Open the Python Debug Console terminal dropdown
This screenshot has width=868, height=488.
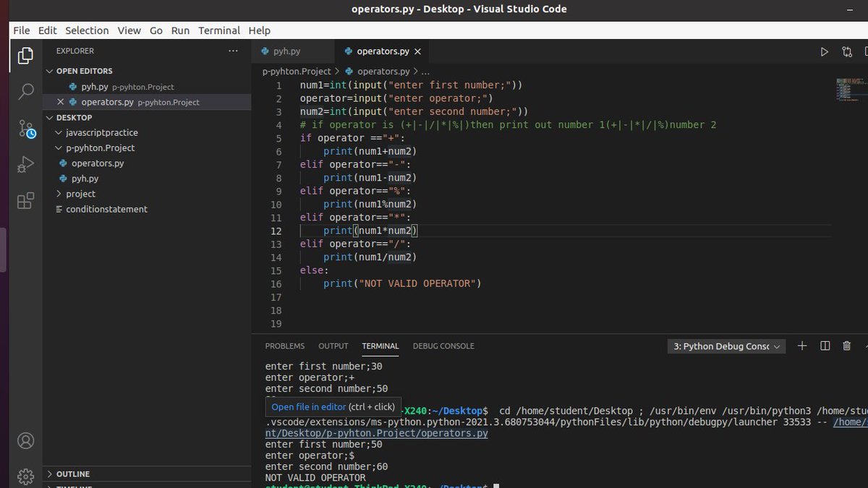[x=726, y=346]
